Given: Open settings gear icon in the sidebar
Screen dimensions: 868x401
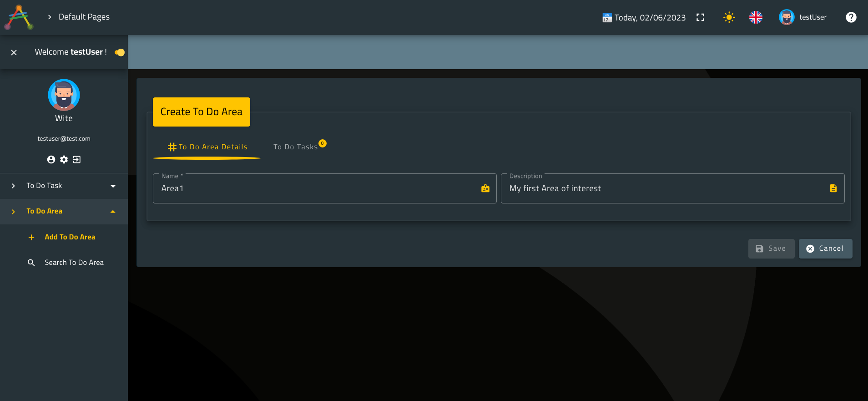Looking at the screenshot, I should (64, 159).
